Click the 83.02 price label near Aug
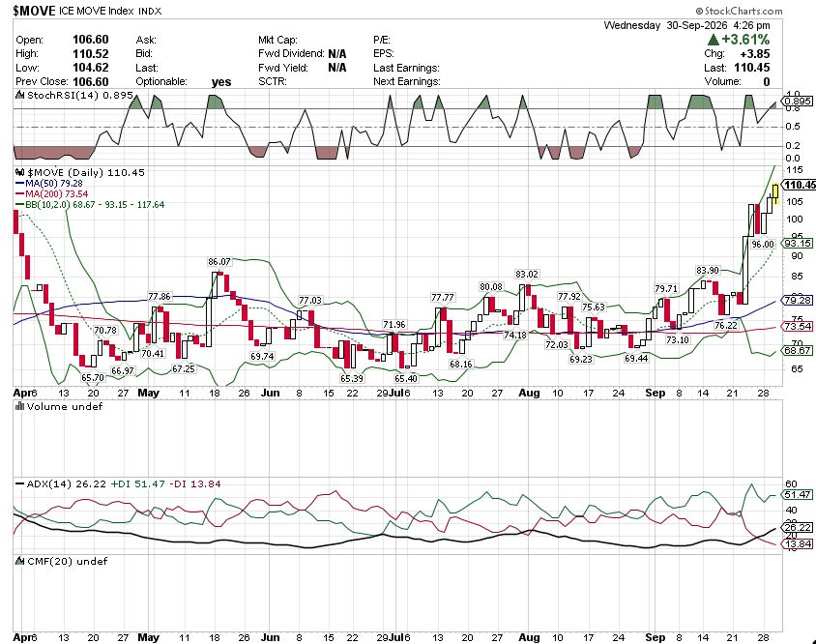Screen dimensions: 816x644 [527, 274]
